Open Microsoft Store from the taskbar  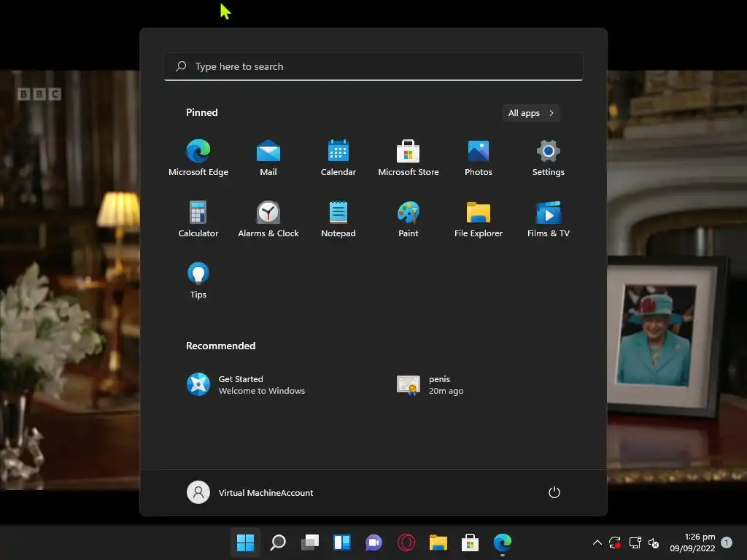pos(471,542)
